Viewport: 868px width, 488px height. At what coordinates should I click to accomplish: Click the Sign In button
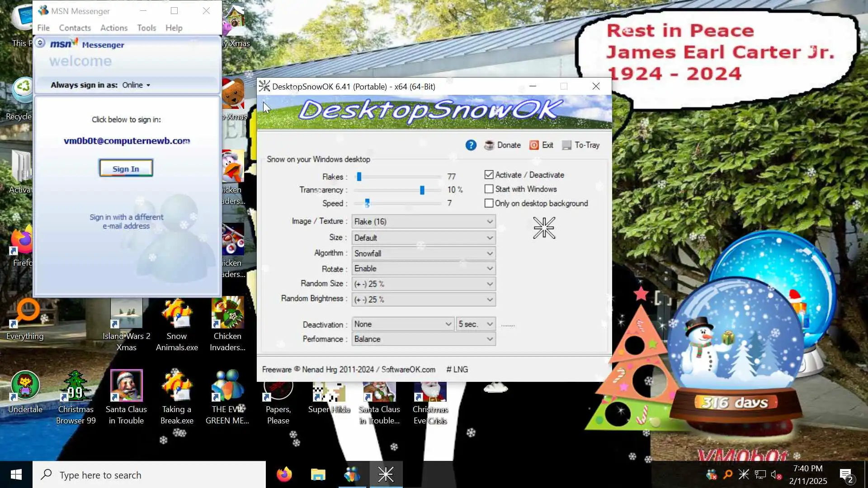coord(126,169)
